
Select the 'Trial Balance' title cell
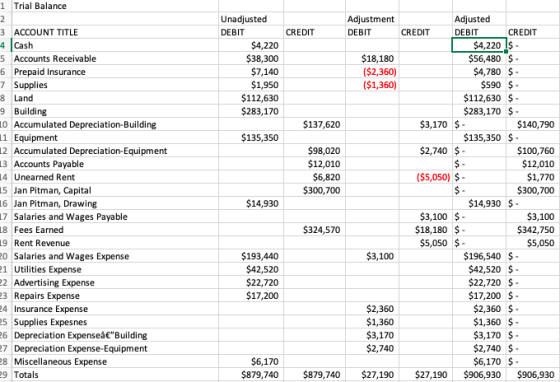(115, 6)
